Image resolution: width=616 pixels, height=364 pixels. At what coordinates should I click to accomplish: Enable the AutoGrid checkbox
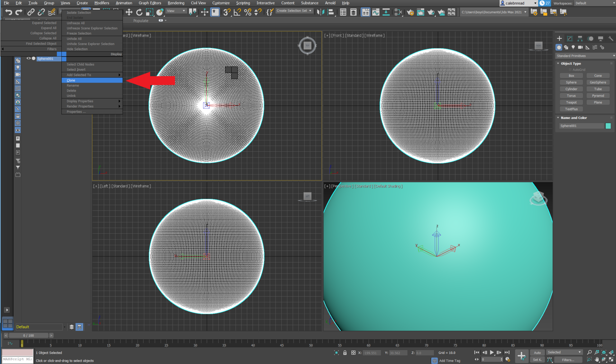click(x=570, y=70)
